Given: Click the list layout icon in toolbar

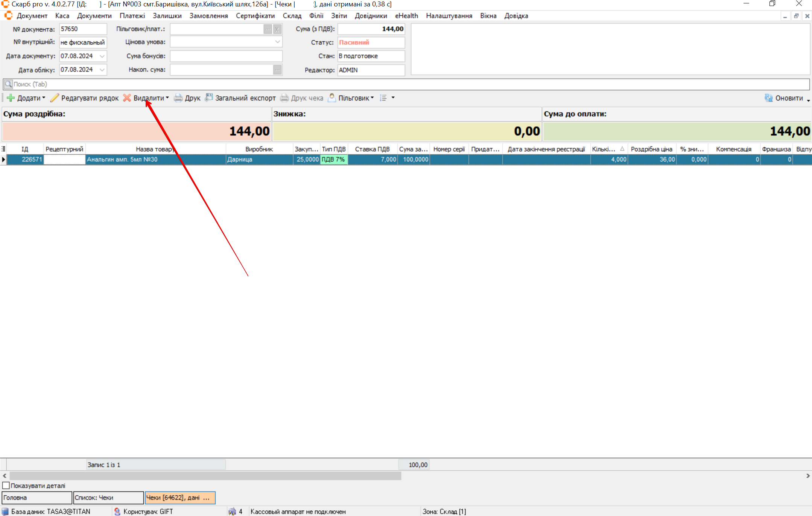Looking at the screenshot, I should click(x=383, y=98).
